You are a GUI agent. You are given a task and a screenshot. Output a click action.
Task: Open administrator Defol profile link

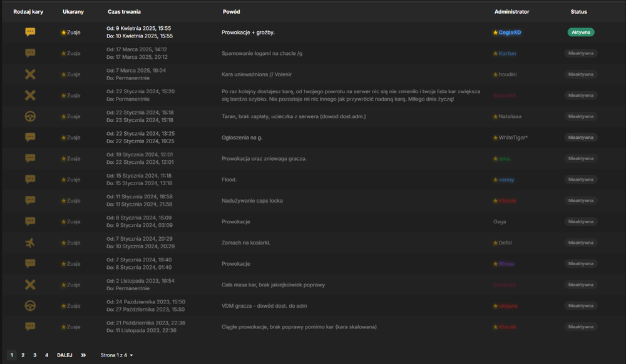pos(505,243)
